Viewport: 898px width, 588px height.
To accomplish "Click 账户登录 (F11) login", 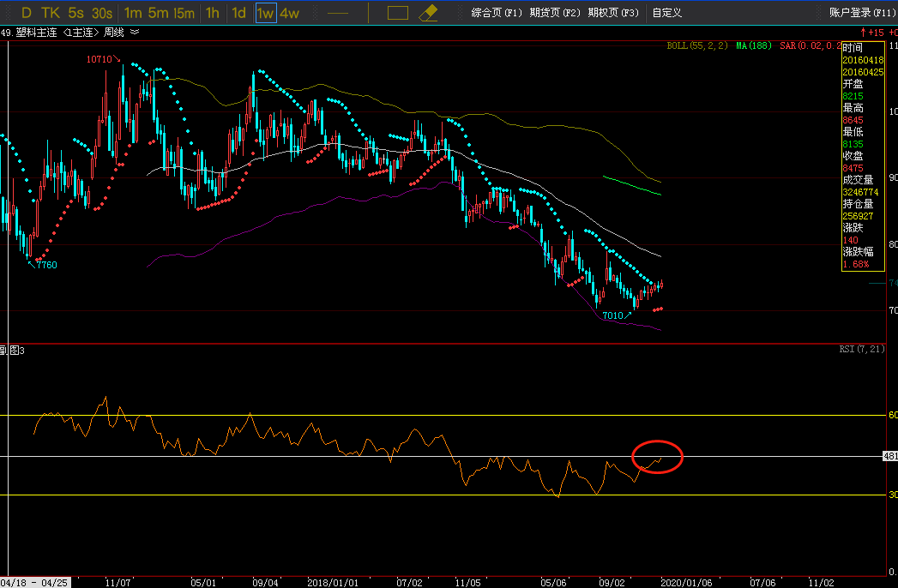I will [863, 13].
